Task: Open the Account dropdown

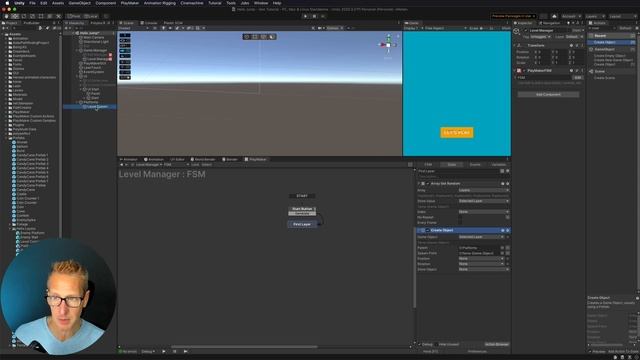Action: (x=571, y=16)
